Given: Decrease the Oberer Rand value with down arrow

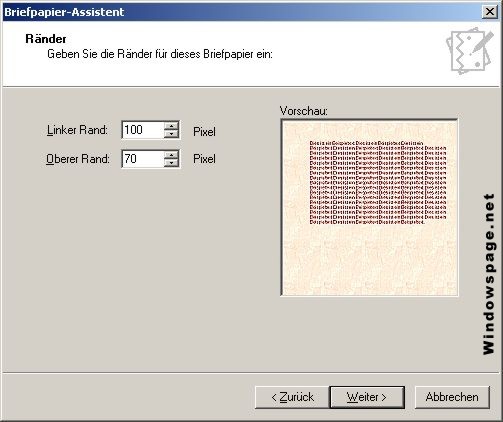Looking at the screenshot, I should coord(171,163).
